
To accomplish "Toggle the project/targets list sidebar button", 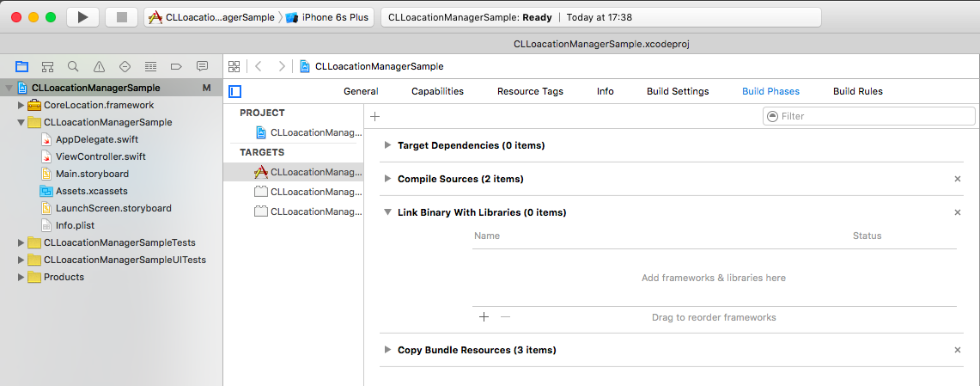I will (235, 91).
